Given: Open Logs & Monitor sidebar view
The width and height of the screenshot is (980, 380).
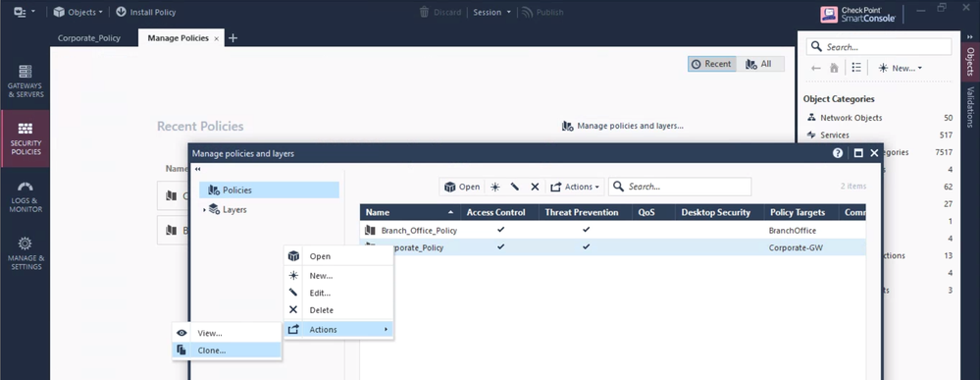Looking at the screenshot, I should (x=25, y=196).
